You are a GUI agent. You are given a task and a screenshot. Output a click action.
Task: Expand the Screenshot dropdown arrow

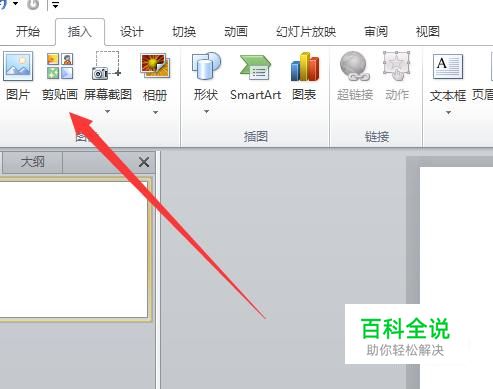(107, 111)
